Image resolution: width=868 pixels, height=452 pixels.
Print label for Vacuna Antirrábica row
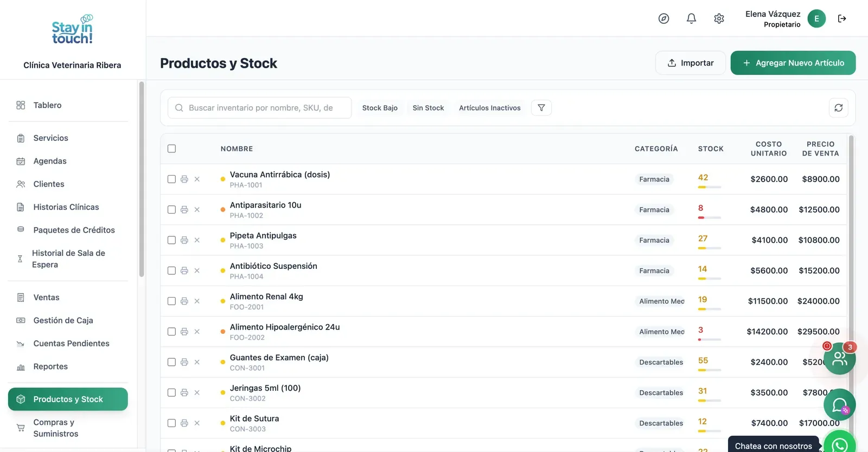pyautogui.click(x=184, y=179)
